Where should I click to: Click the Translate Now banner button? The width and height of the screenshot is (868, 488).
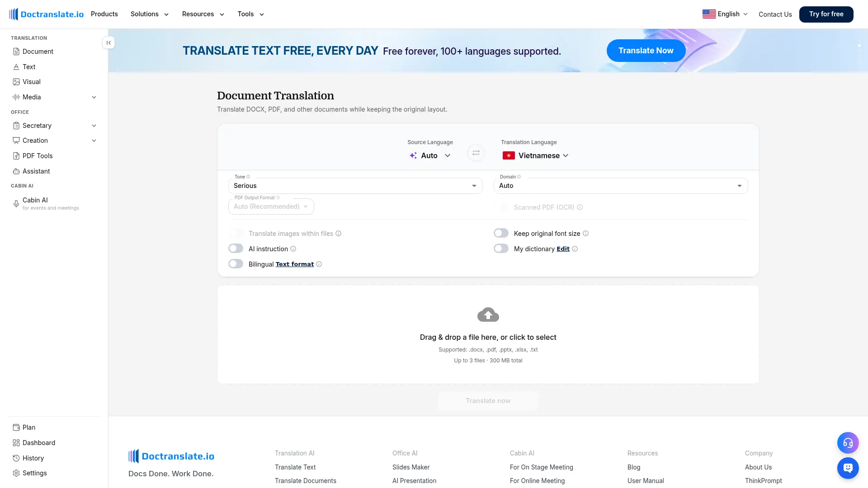[x=646, y=51]
